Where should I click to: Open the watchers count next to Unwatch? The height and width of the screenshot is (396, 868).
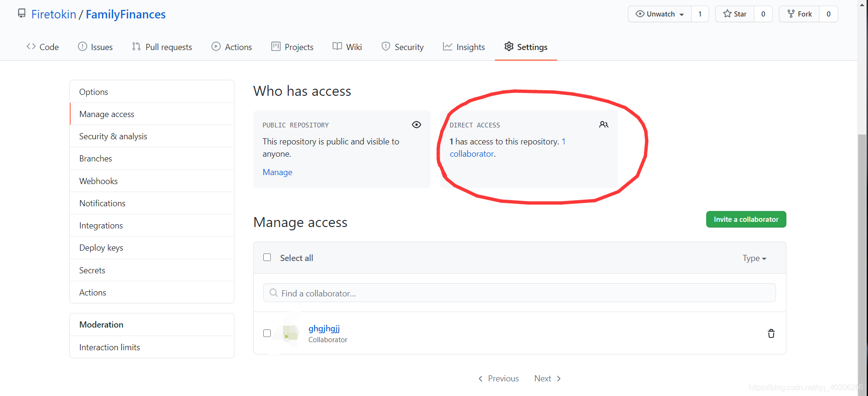(700, 14)
